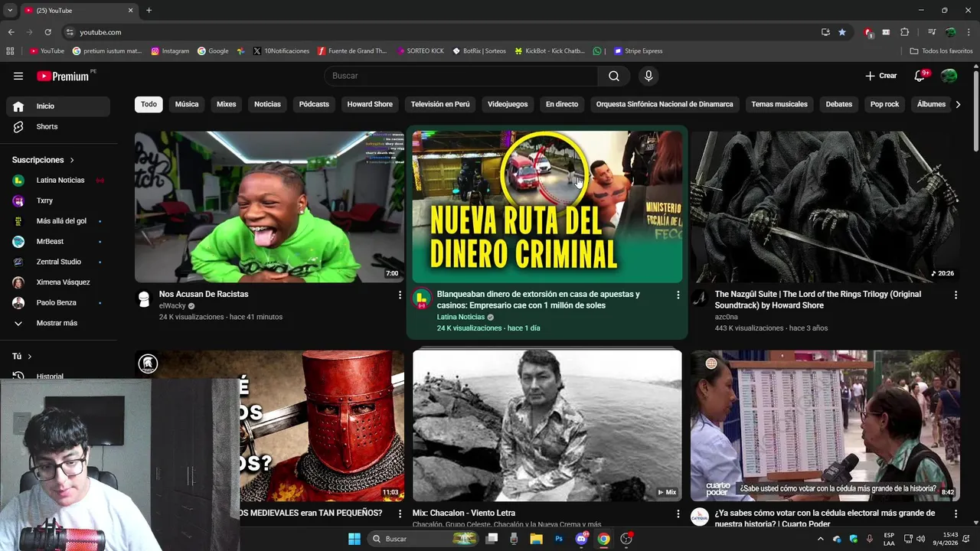Select the Pódcasts filter chip
The width and height of the screenshot is (980, 551).
(x=314, y=104)
